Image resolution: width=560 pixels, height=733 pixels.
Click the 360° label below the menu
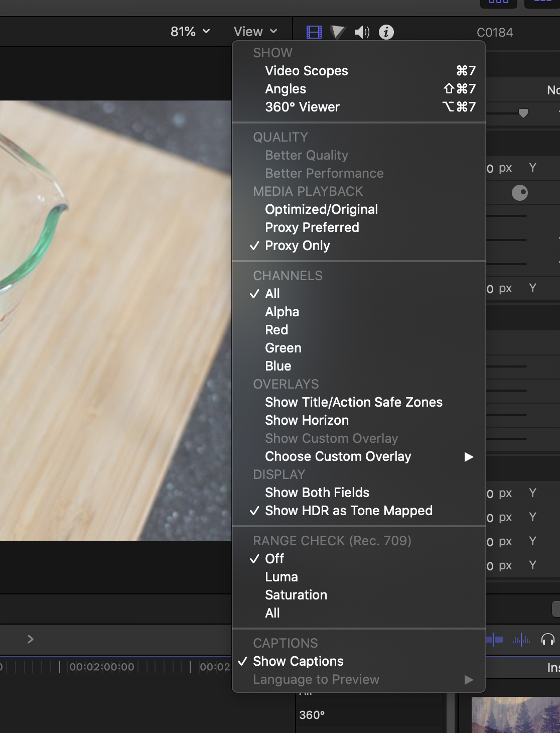click(x=312, y=715)
